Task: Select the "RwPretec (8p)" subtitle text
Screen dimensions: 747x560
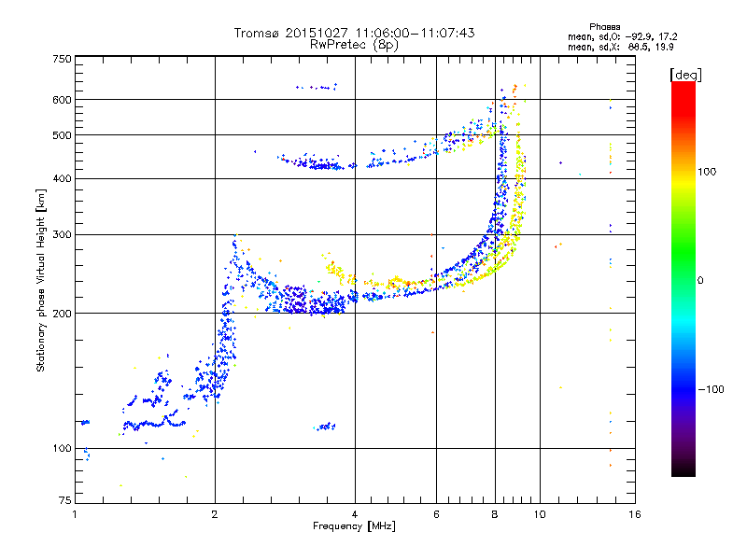Action: [x=354, y=45]
